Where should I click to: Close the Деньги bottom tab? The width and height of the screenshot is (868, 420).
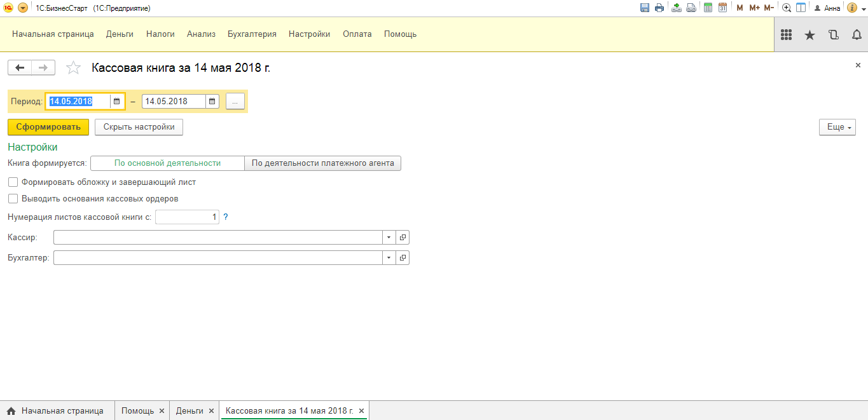click(x=211, y=411)
